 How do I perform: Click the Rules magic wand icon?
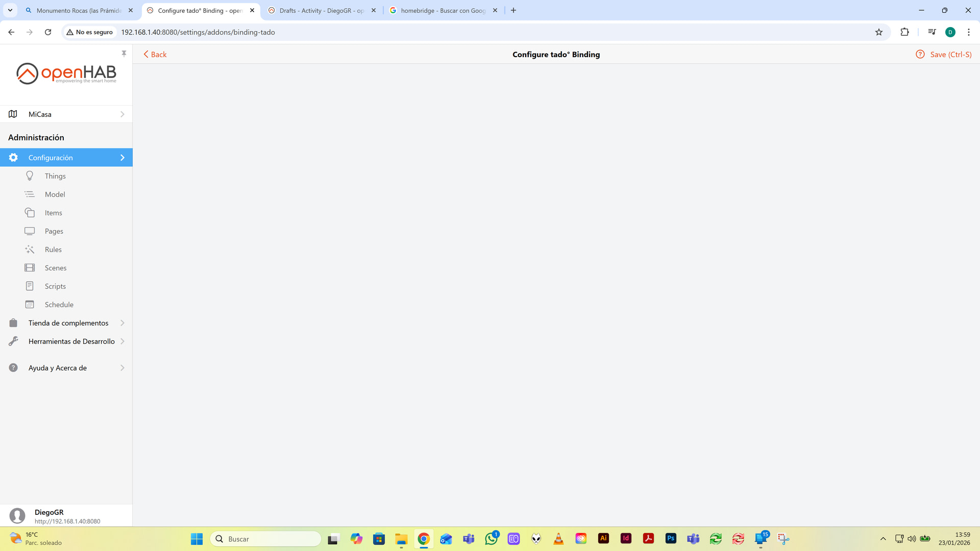(x=30, y=249)
